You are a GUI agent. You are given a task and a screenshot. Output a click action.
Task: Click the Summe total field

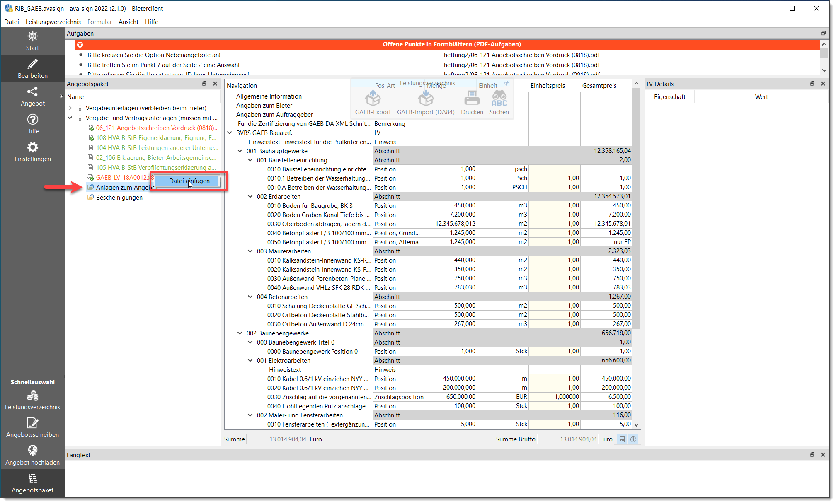point(277,439)
